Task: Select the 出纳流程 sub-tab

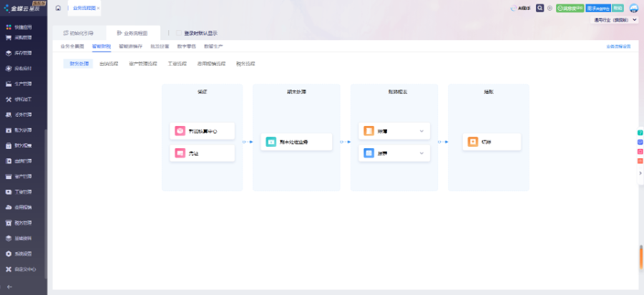Action: click(x=109, y=64)
